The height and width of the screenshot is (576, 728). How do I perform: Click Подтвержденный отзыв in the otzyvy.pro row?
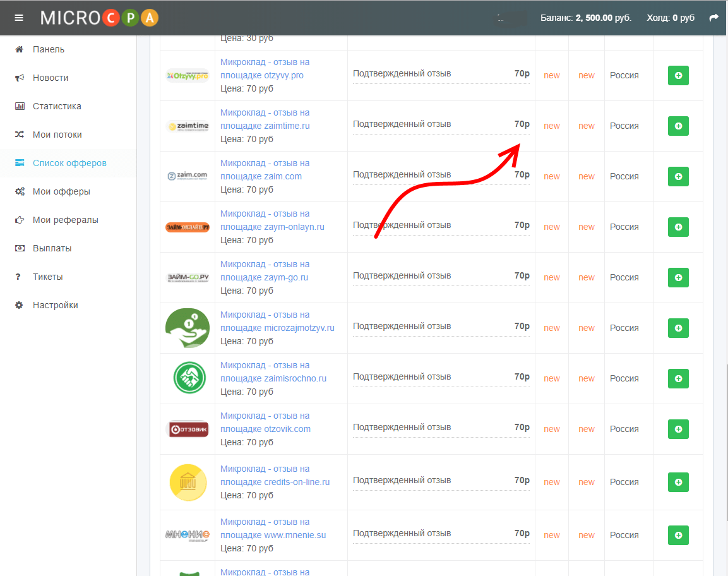(402, 73)
